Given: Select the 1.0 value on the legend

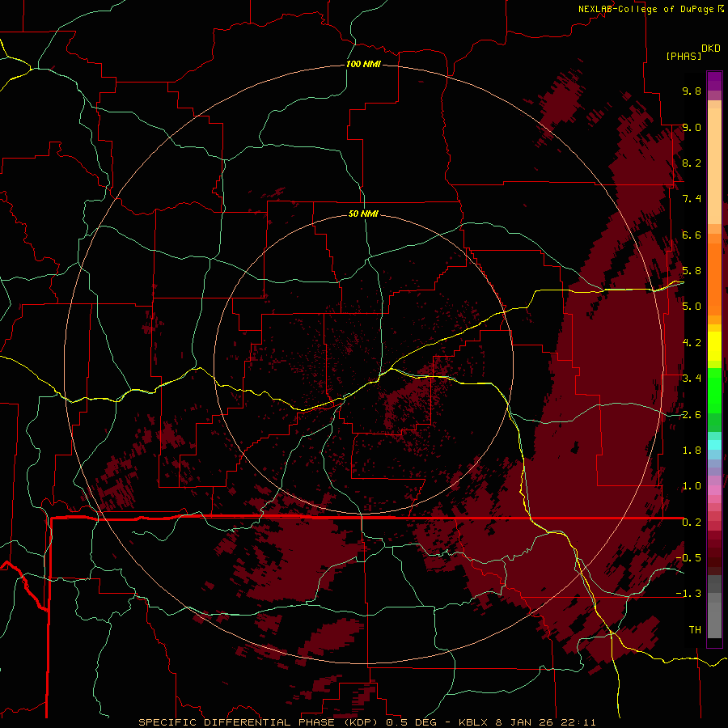Looking at the screenshot, I should coord(692,486).
